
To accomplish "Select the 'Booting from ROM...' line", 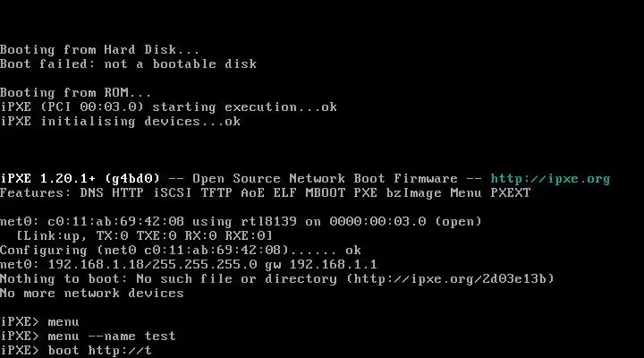I will click(76, 92).
